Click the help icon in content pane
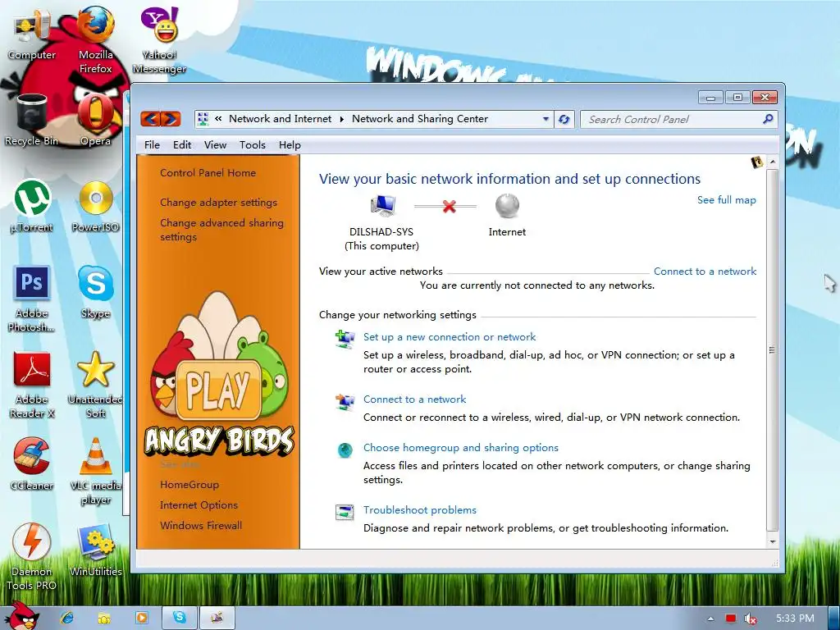Screen dimensions: 840x630 tap(756, 162)
